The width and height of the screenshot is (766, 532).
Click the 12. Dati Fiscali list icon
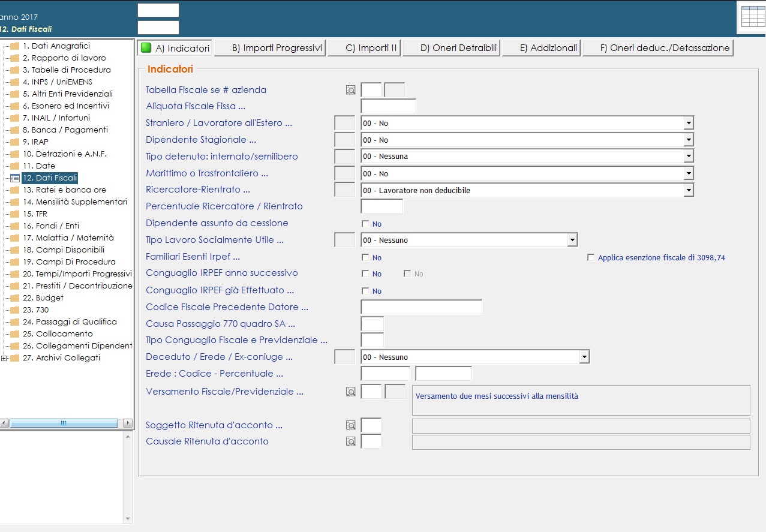15,178
